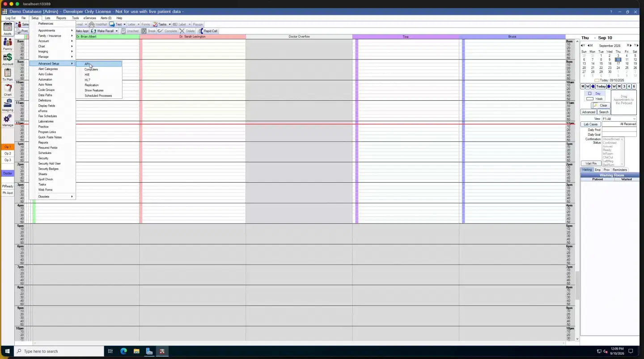This screenshot has width=644, height=359.
Task: Select the Week view radio option
Action: pyautogui.click(x=595, y=99)
